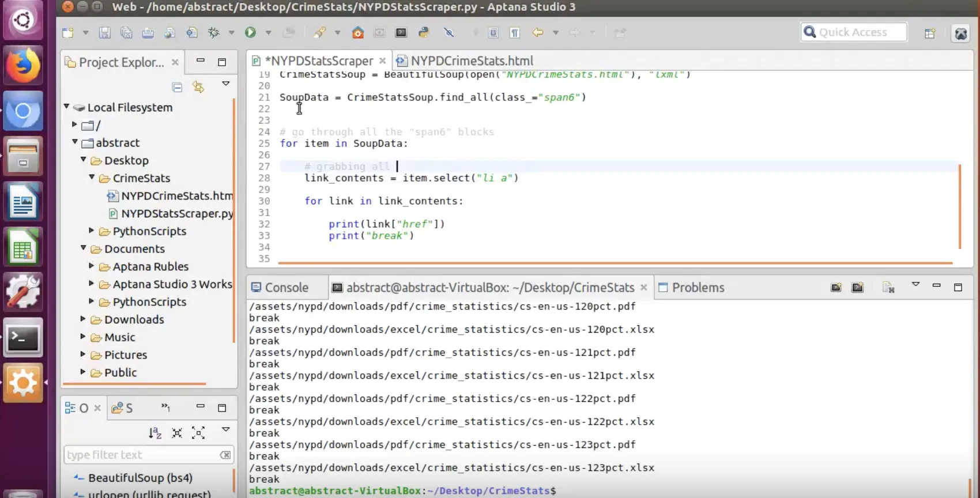980x498 pixels.
Task: Expand the Downloads folder node
Action: [x=83, y=319]
